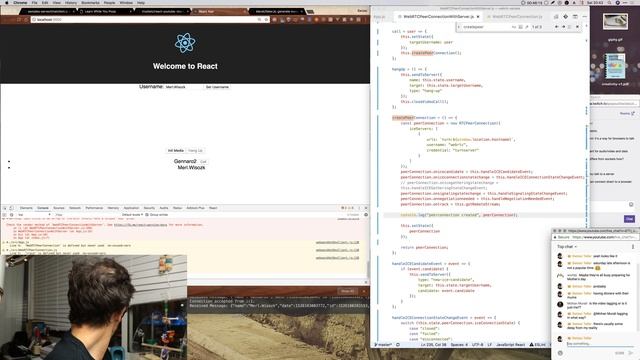Viewport: 640px width, 360px height.
Task: Go to next find match arrow
Action: pyautogui.click(x=563, y=27)
